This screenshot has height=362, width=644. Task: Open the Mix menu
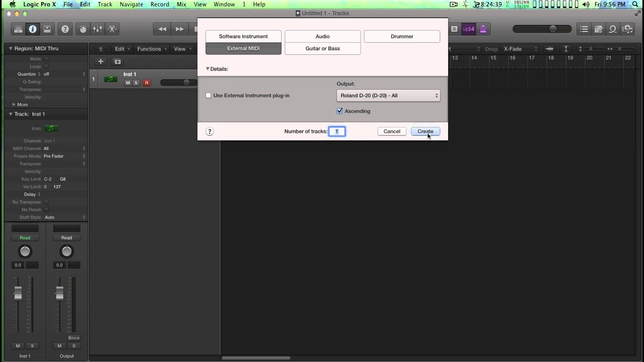pyautogui.click(x=182, y=4)
